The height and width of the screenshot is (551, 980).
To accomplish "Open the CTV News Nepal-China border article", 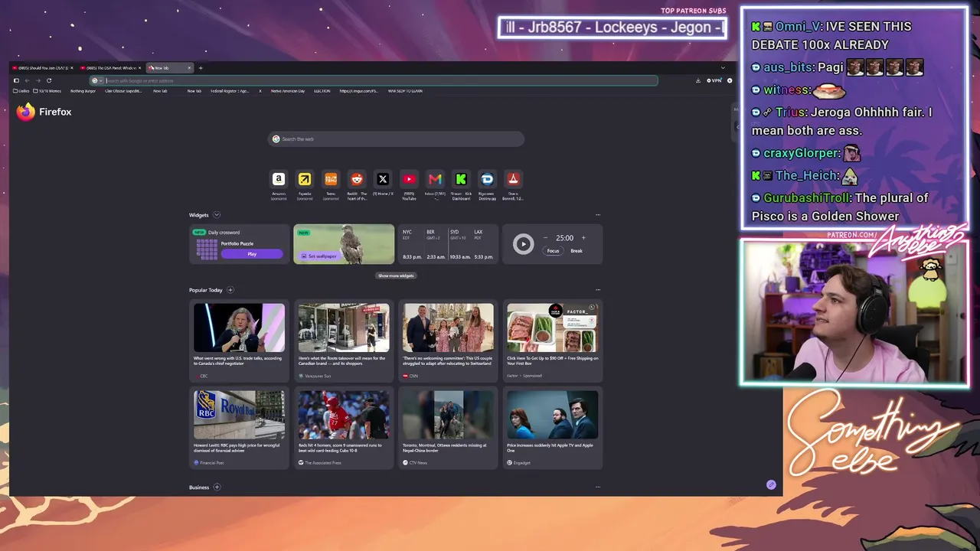I will [x=449, y=428].
